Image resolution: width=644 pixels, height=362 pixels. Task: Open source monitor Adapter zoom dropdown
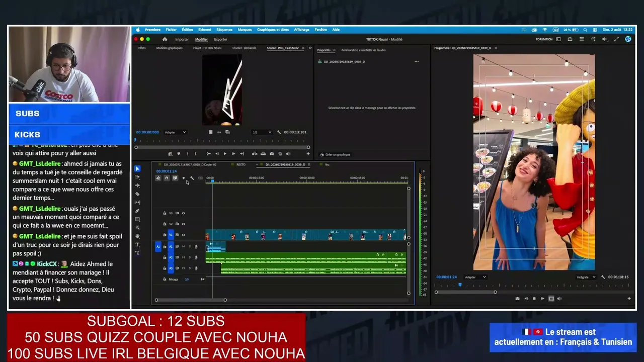tap(175, 132)
